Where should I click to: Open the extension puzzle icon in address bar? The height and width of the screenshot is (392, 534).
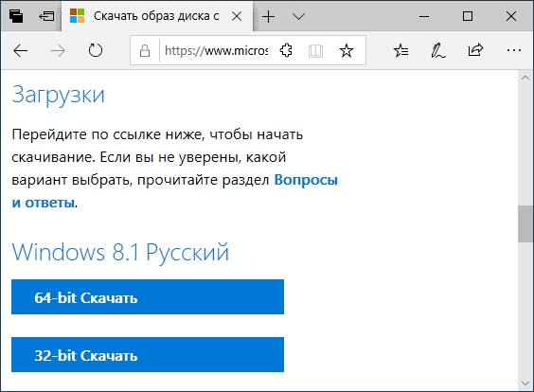[286, 51]
